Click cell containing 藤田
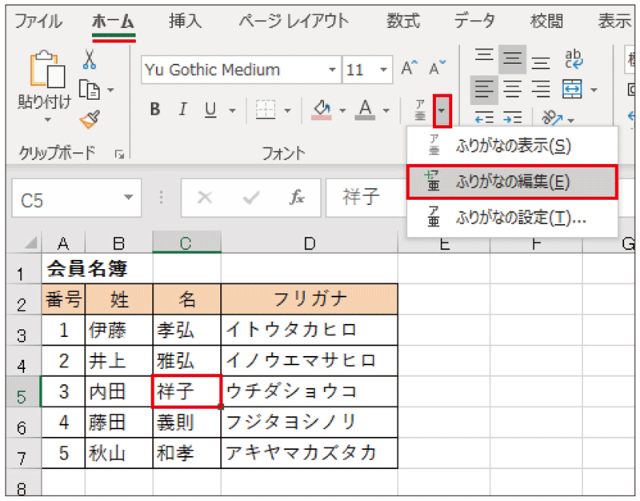The height and width of the screenshot is (501, 640). [118, 423]
